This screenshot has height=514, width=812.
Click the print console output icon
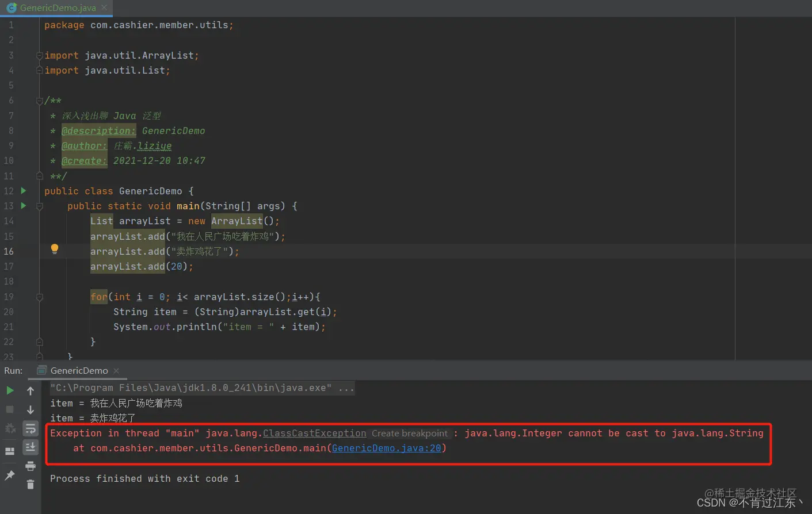(31, 466)
